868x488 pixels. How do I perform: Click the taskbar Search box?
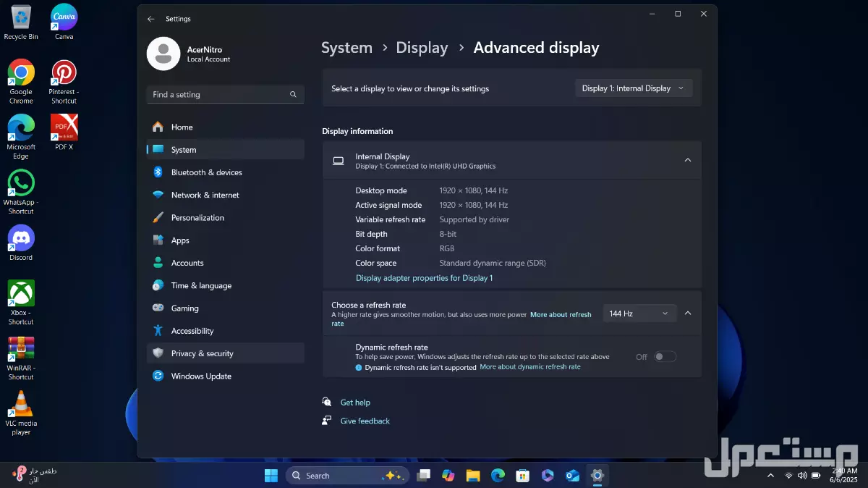(x=348, y=476)
